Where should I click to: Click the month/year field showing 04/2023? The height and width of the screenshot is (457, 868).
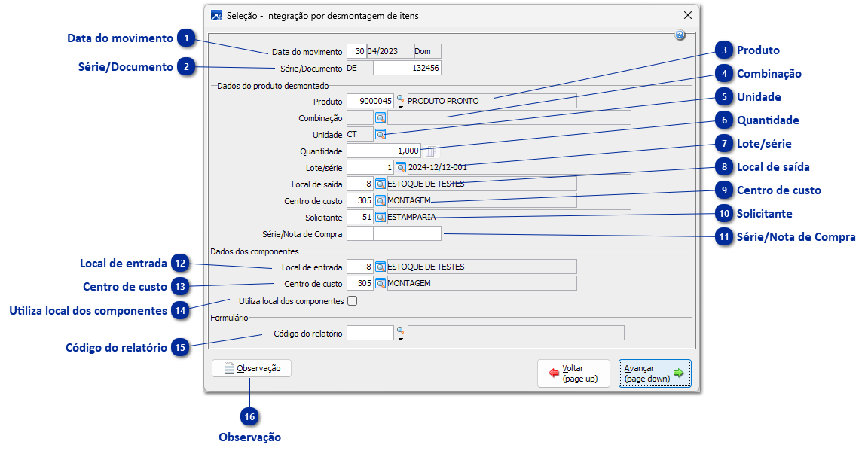click(390, 51)
